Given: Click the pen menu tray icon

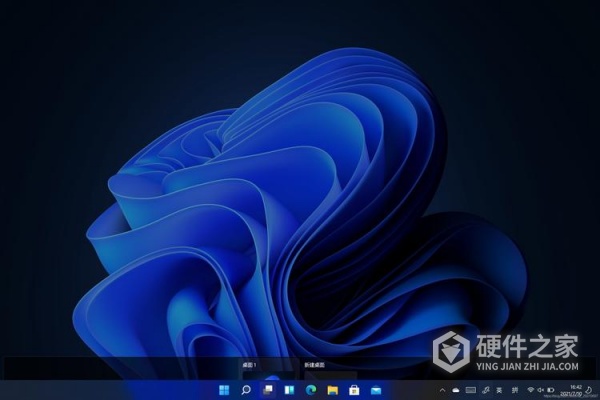Looking at the screenshot, I should 486,390.
